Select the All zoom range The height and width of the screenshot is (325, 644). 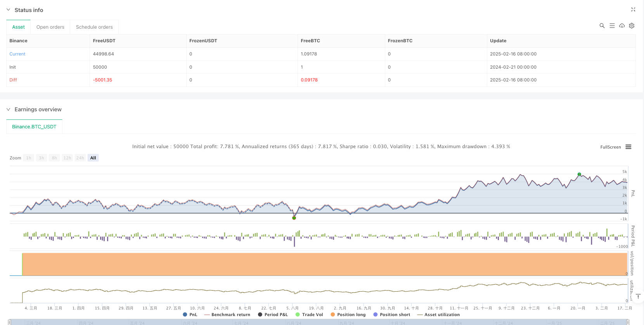pos(93,158)
